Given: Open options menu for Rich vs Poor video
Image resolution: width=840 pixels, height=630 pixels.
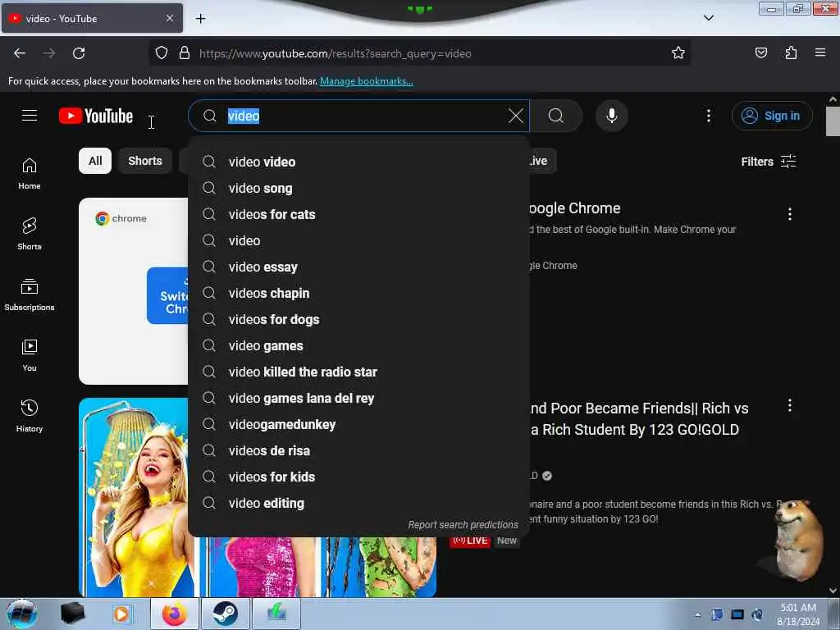Looking at the screenshot, I should (x=789, y=405).
